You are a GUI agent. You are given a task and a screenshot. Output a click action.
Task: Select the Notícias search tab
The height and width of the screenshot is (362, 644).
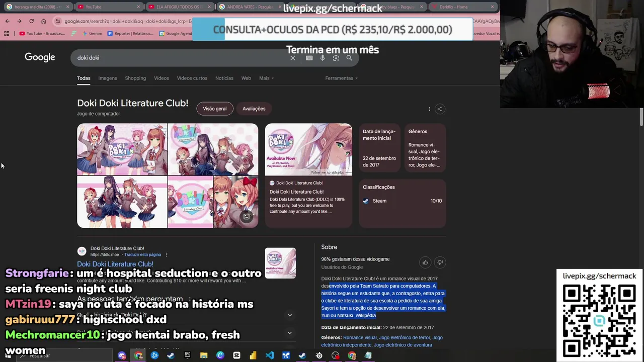(224, 78)
